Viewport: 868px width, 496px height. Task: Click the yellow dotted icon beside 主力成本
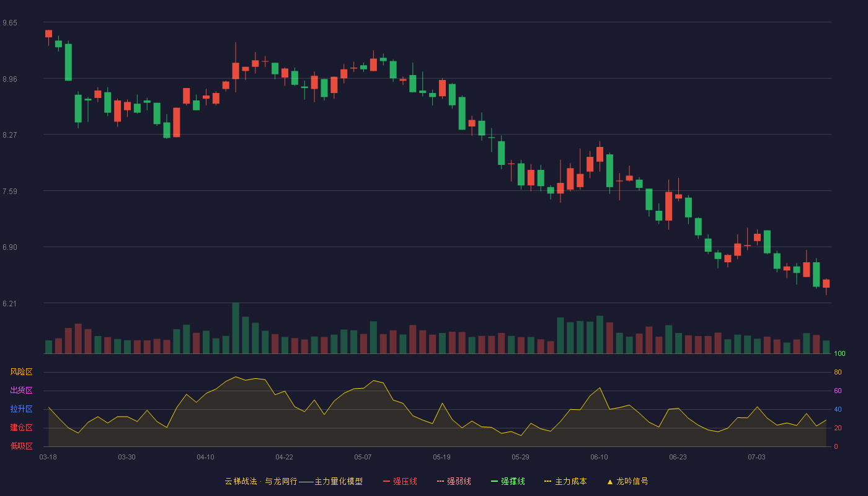(x=547, y=481)
